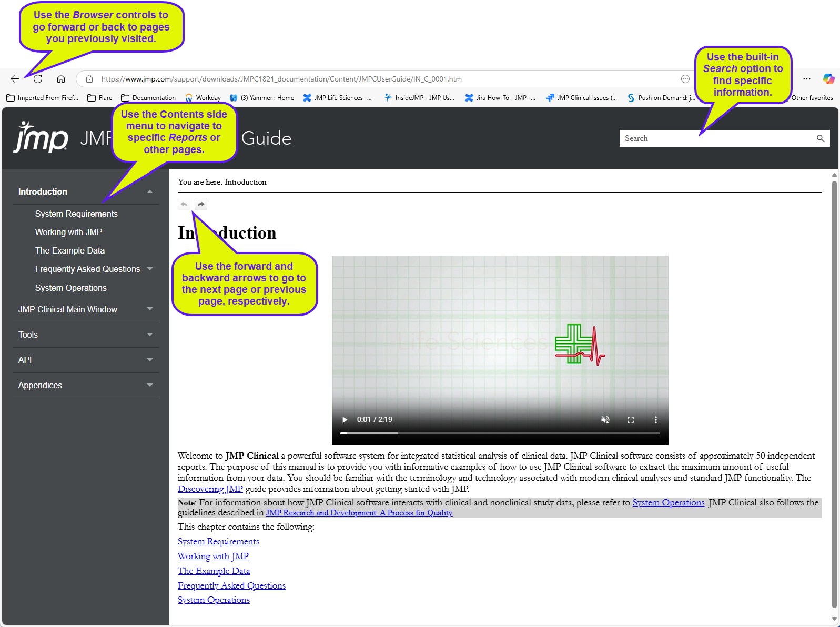Open the Imported From Firefox bookmarks folder
The height and width of the screenshot is (627, 840).
click(x=43, y=98)
